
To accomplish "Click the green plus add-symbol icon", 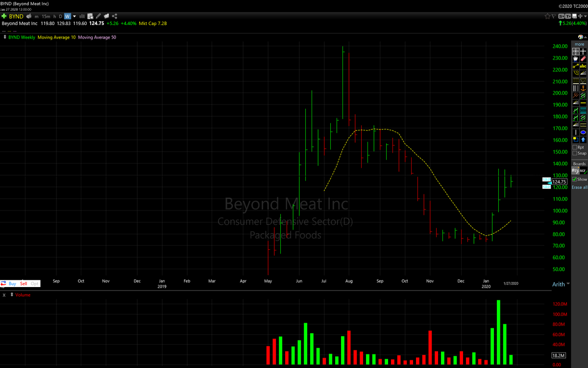I will pos(4,17).
